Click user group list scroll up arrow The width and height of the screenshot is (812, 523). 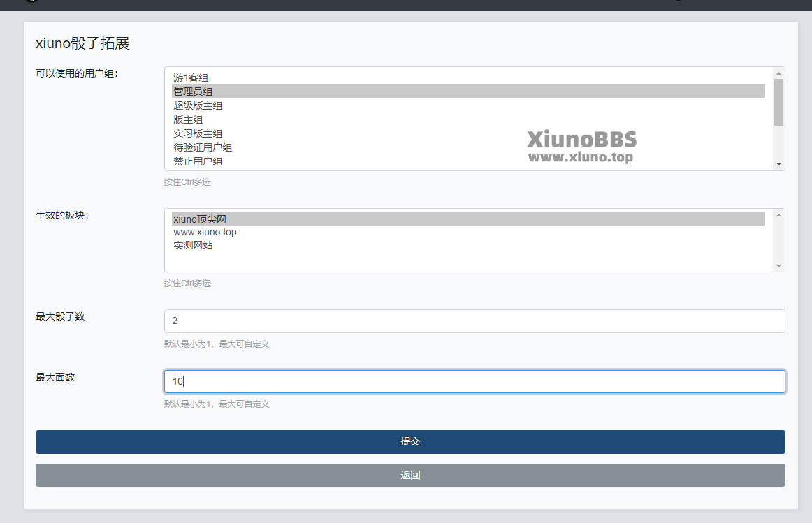point(778,73)
